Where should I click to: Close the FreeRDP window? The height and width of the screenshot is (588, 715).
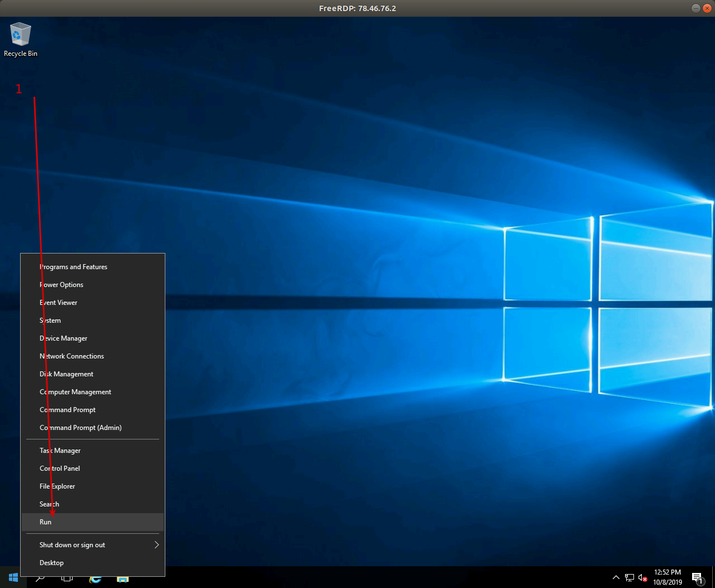707,8
